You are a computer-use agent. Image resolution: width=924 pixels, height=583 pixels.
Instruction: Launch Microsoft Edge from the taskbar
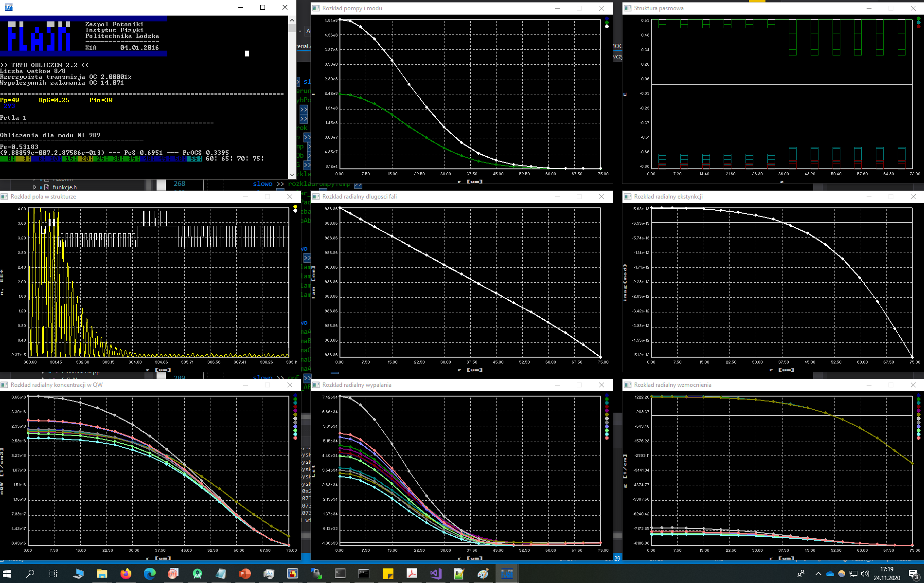pos(149,574)
